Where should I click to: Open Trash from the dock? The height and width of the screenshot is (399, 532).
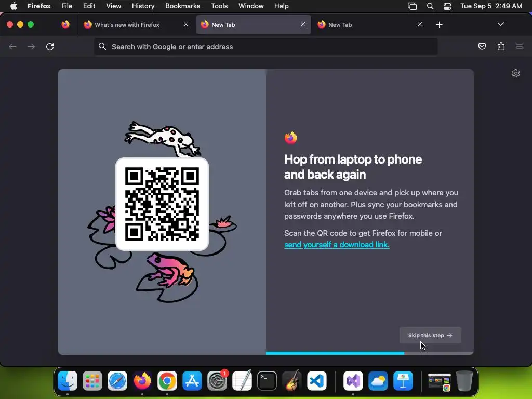pos(464,381)
